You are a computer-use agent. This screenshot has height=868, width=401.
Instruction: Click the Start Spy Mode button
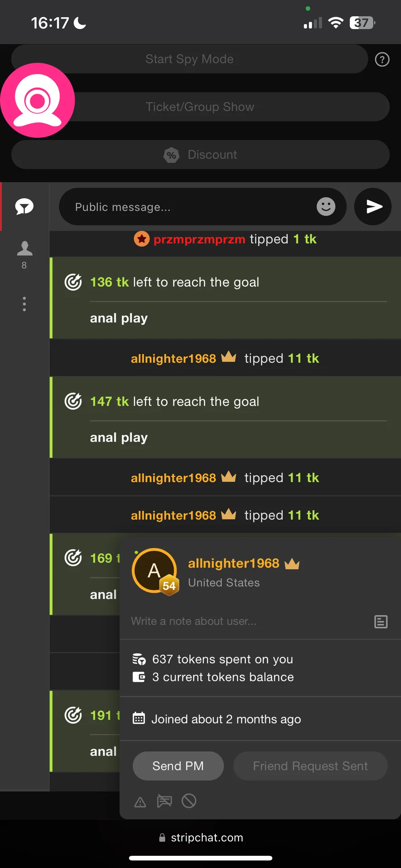coord(189,59)
